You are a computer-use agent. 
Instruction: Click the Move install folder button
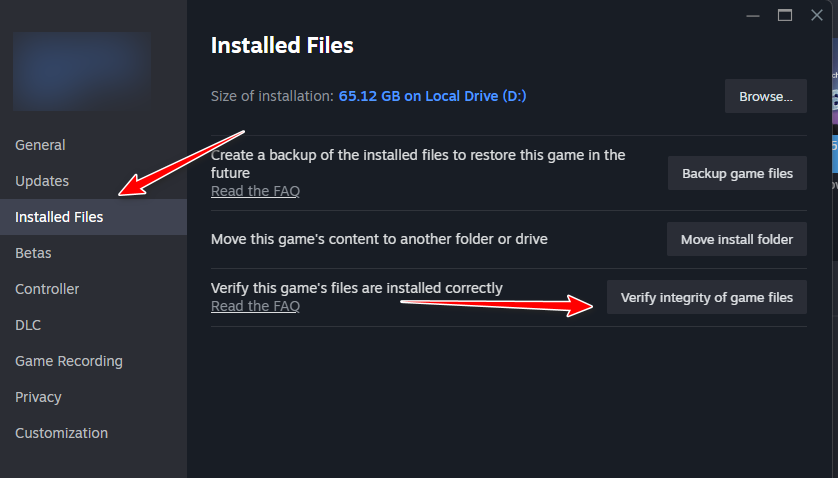point(736,239)
